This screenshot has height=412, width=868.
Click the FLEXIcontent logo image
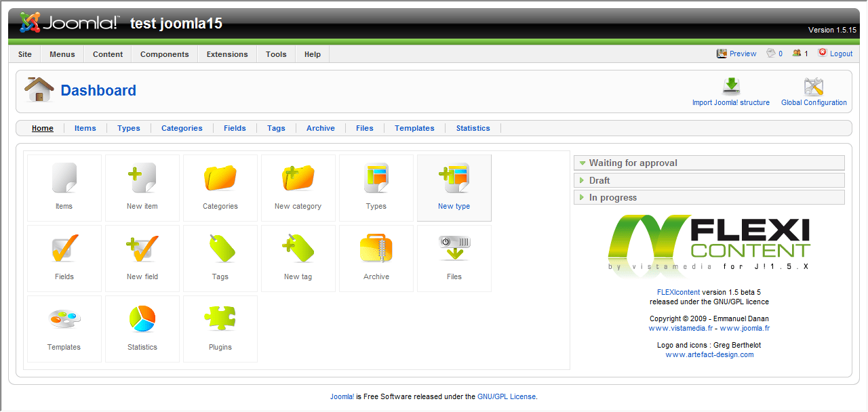tap(709, 243)
